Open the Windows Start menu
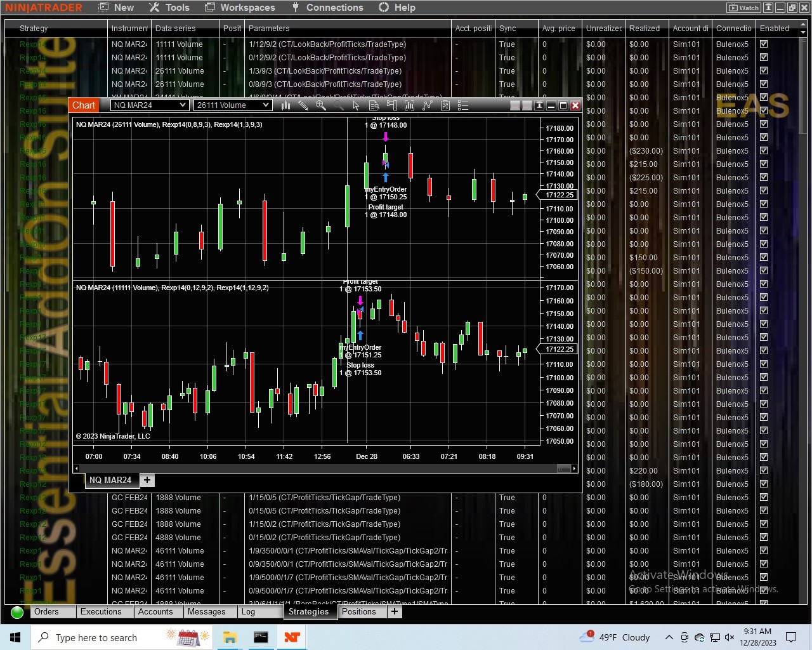The width and height of the screenshot is (812, 650). (15, 637)
